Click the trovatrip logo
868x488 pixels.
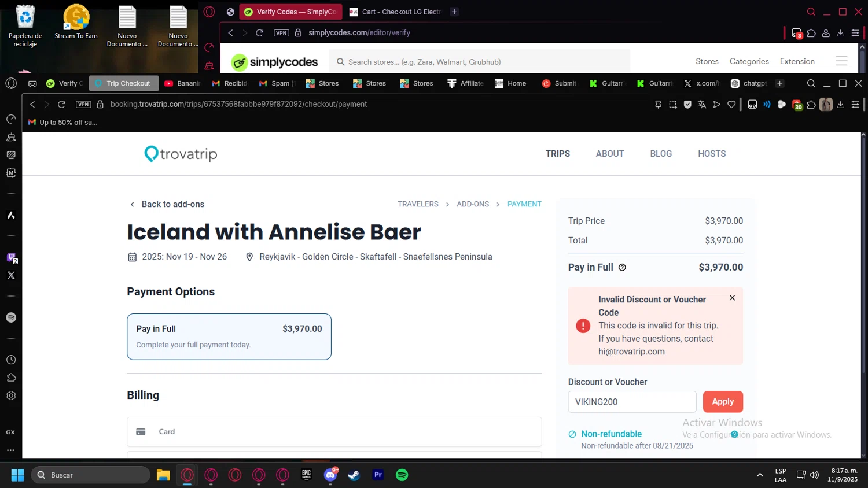[181, 154]
